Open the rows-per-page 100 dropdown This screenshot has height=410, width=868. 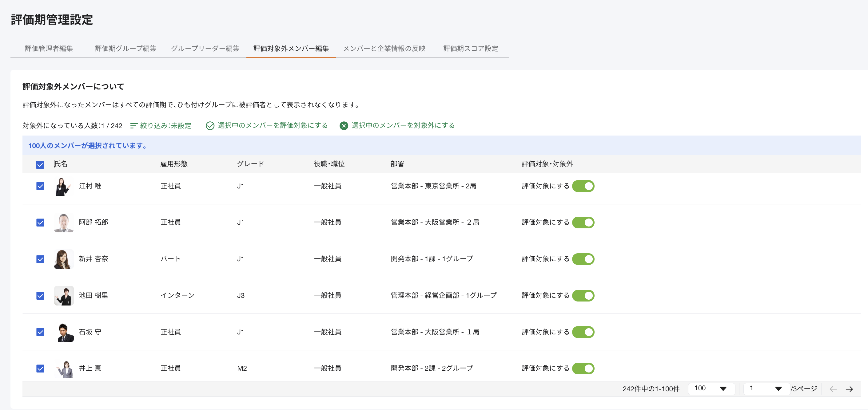(711, 388)
